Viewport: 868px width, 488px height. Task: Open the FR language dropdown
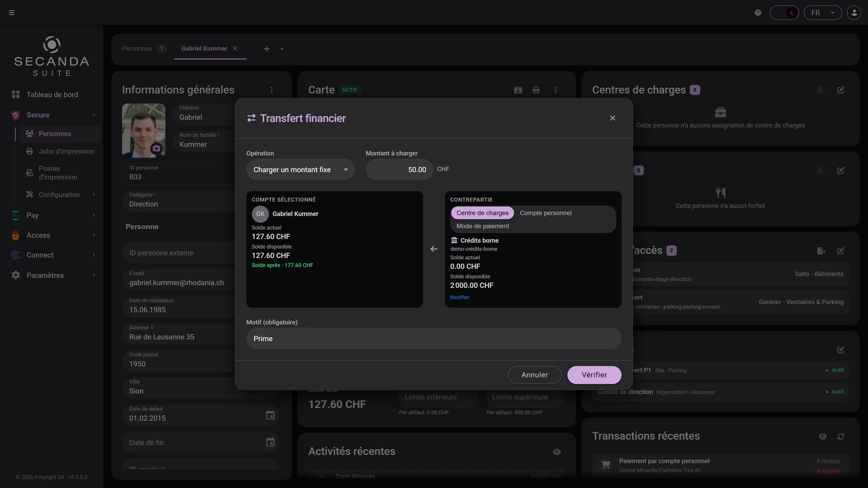[823, 13]
